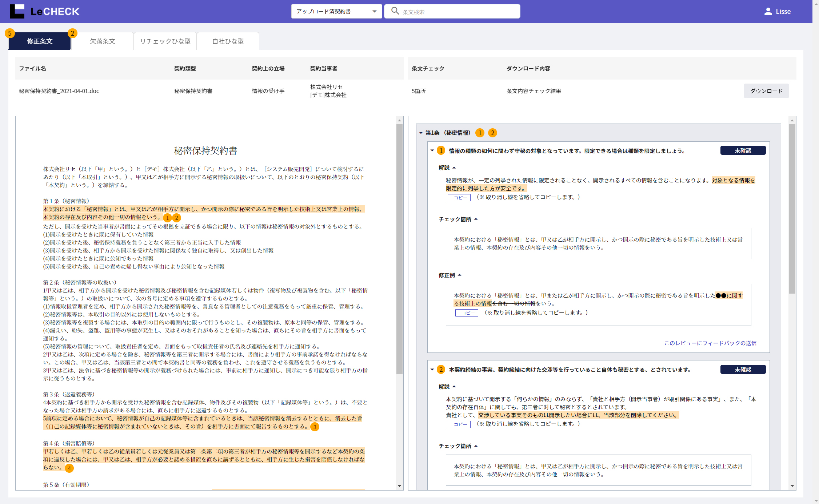The width and height of the screenshot is (819, 504).
Task: Click the ダウンロード button
Action: (766, 91)
